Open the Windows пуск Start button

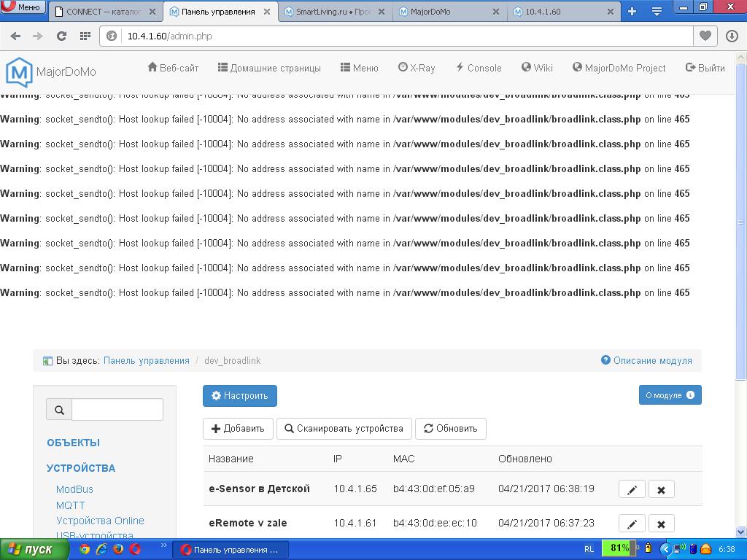[x=34, y=550]
